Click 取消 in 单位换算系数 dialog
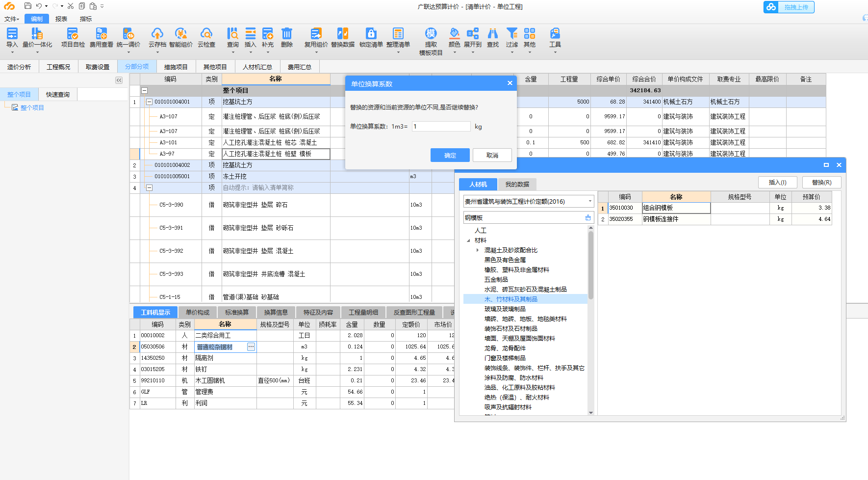This screenshot has width=868, height=480. 492,155
